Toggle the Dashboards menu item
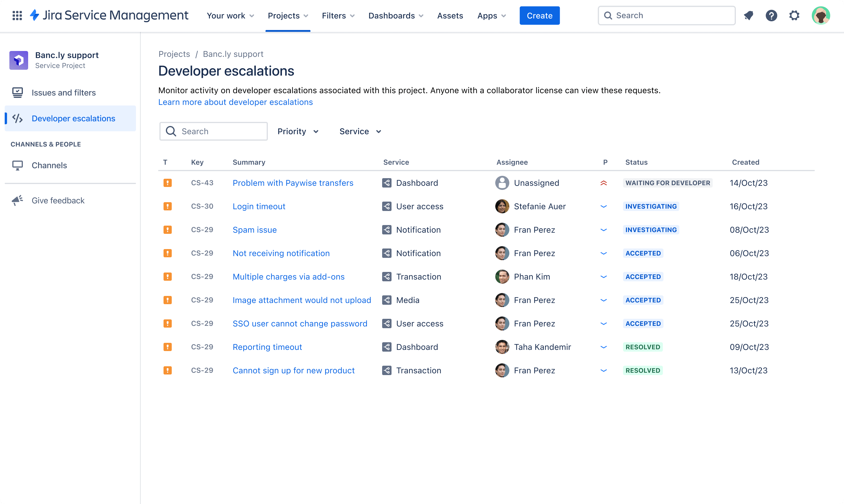The width and height of the screenshot is (844, 504). click(x=397, y=16)
